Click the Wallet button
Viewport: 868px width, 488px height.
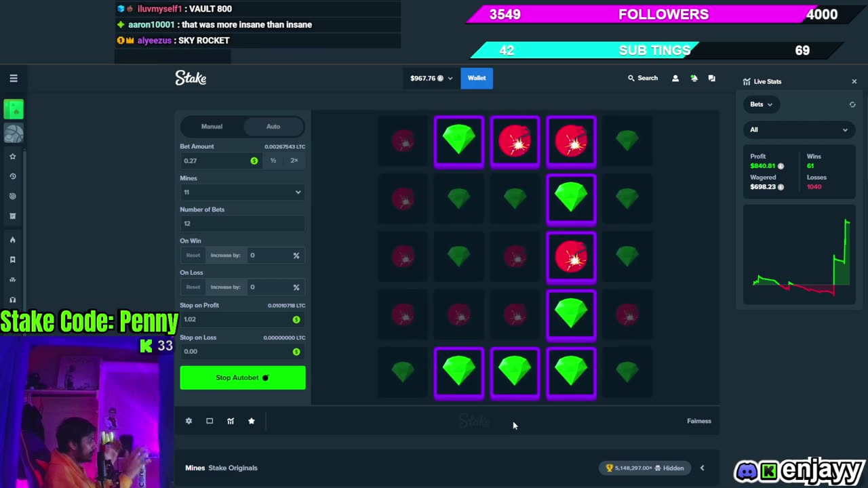477,78
